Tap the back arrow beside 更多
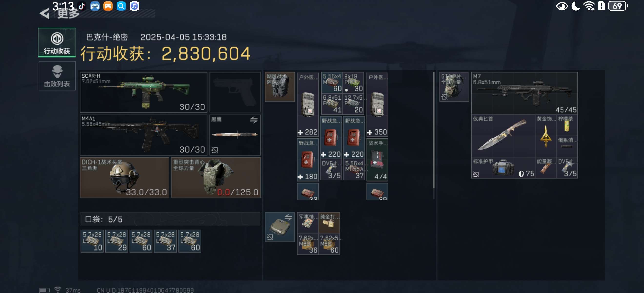The image size is (644, 293). point(44,13)
